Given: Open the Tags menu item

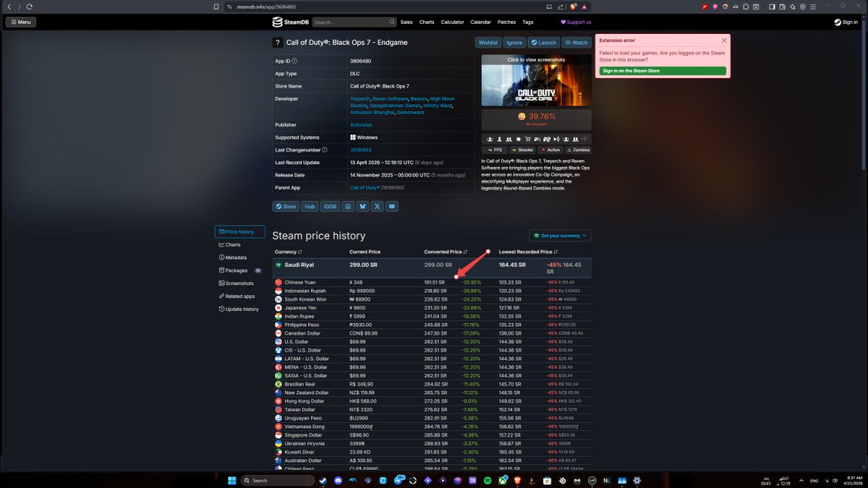Looking at the screenshot, I should [528, 22].
